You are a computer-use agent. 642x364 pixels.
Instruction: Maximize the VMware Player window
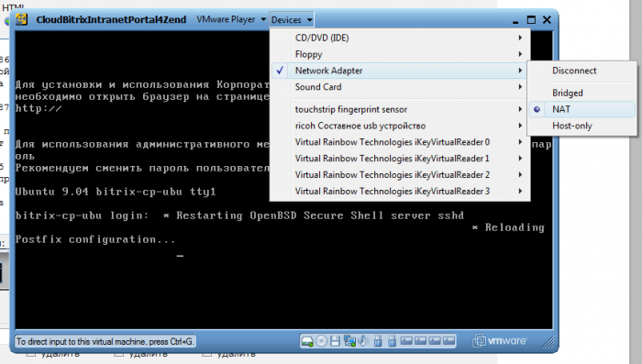(531, 19)
